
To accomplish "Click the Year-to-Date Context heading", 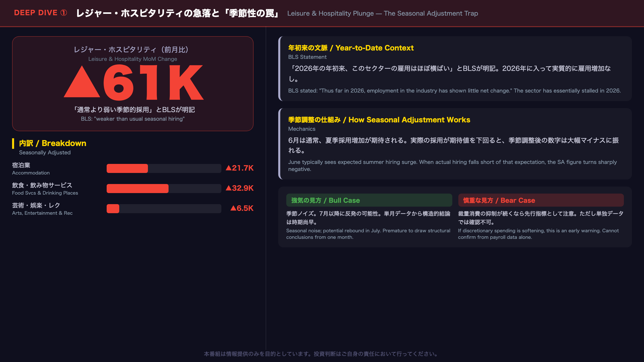I will (x=351, y=48).
